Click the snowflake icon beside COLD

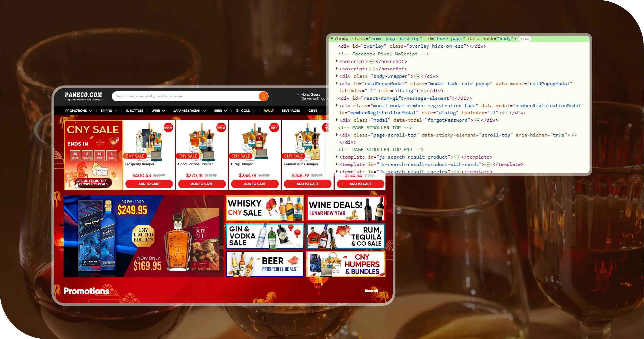pos(237,111)
